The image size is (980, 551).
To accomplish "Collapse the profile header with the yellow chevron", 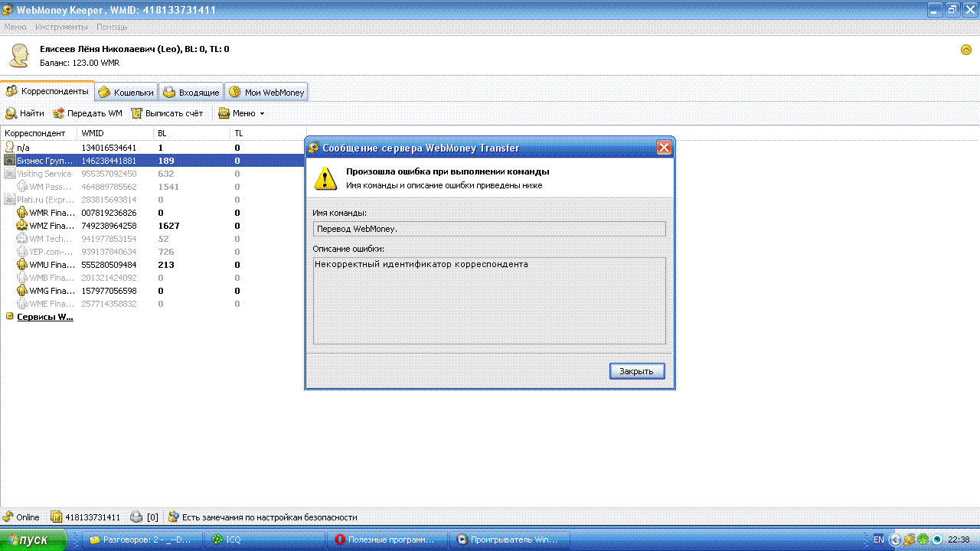I will pyautogui.click(x=966, y=50).
